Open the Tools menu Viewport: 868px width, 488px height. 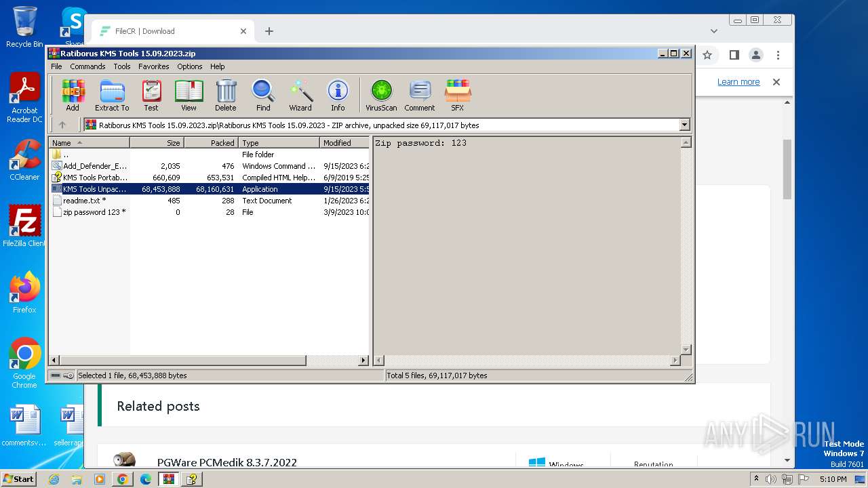(x=122, y=66)
